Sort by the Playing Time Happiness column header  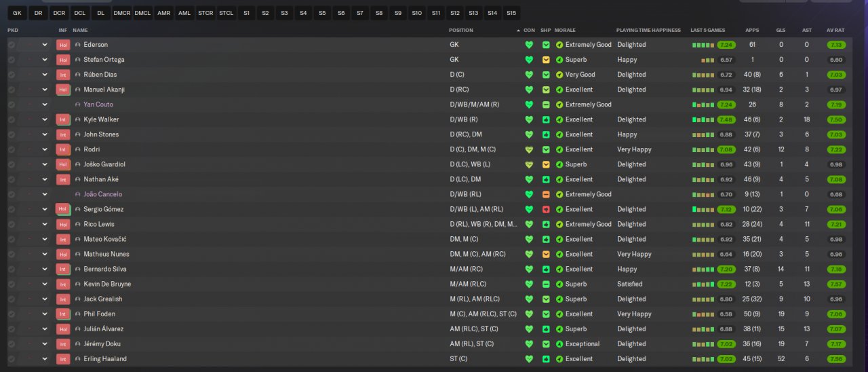click(x=648, y=31)
